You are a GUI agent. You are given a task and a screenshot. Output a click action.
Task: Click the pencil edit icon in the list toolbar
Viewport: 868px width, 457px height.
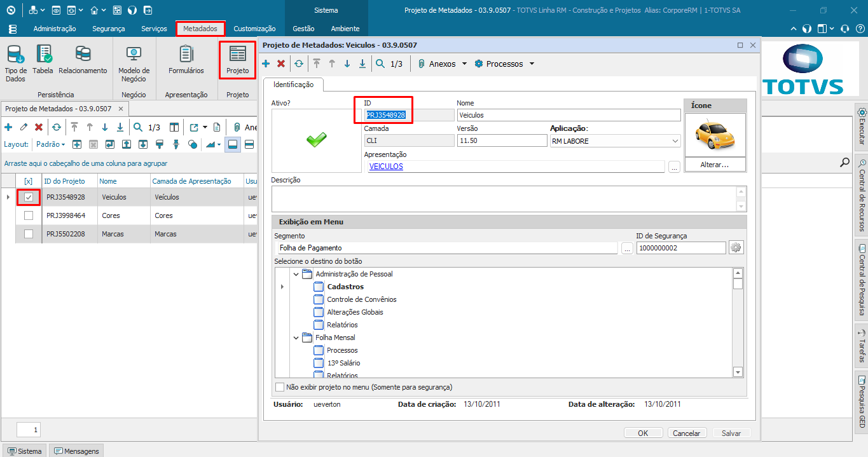point(24,127)
